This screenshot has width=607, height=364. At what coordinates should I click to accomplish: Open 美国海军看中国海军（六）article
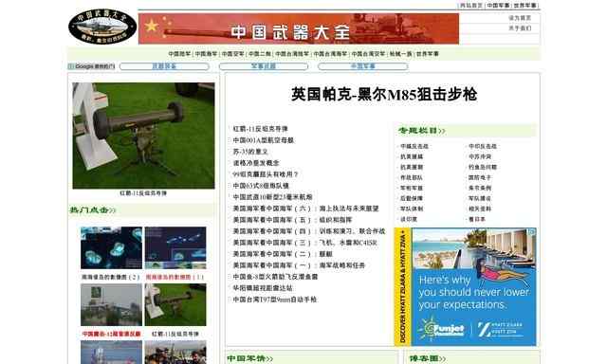305,209
